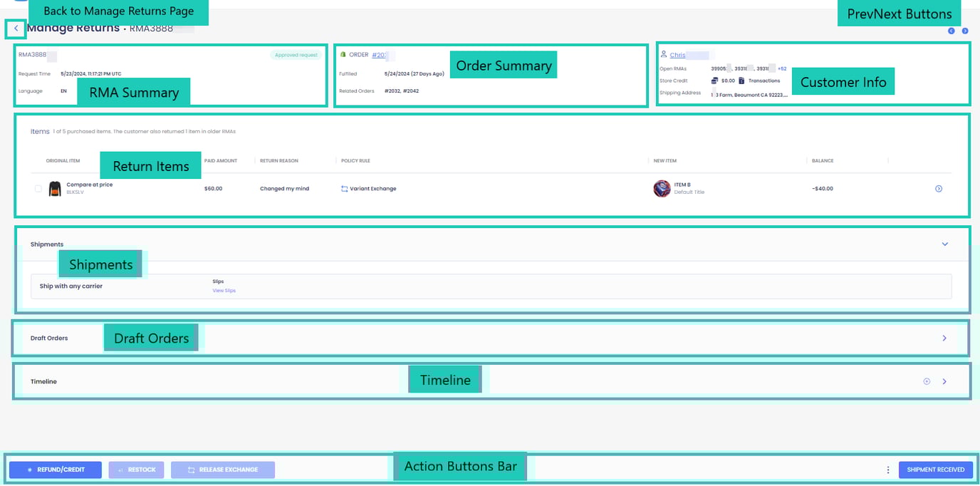Click the order bag icon in Order Summary
Viewport: 980px width, 486px height.
coord(343,54)
